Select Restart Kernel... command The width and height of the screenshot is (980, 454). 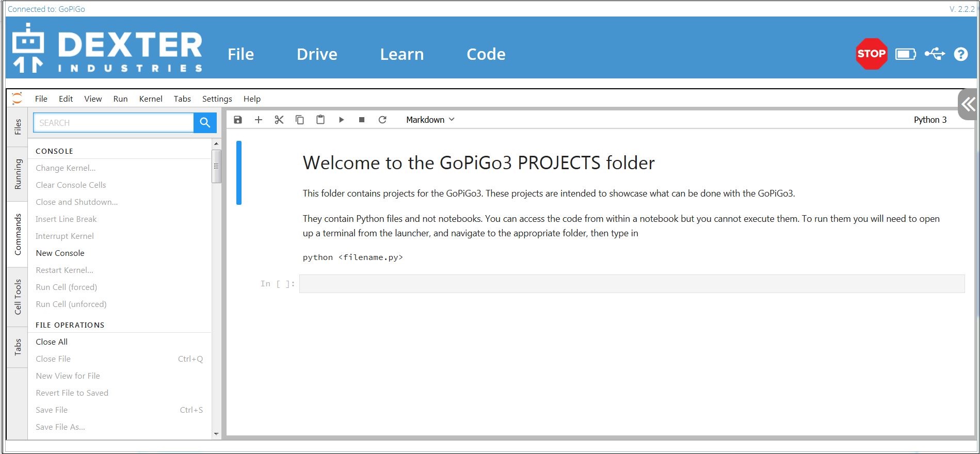click(120, 270)
